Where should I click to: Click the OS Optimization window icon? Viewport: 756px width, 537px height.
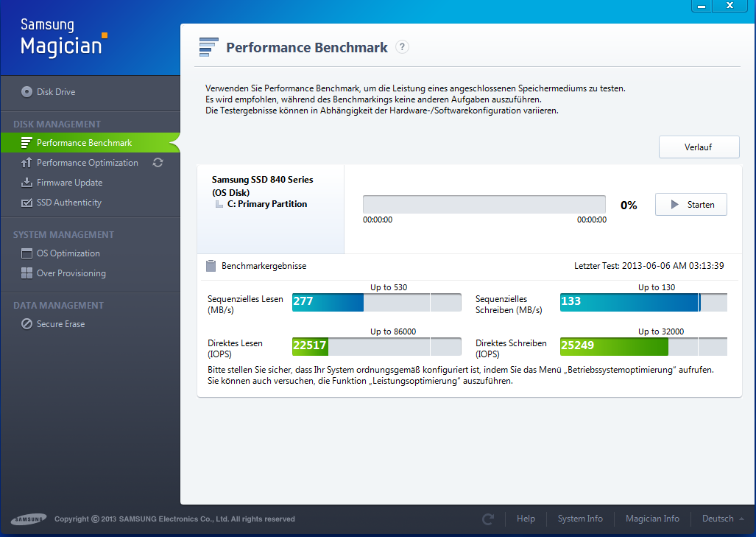tap(27, 253)
